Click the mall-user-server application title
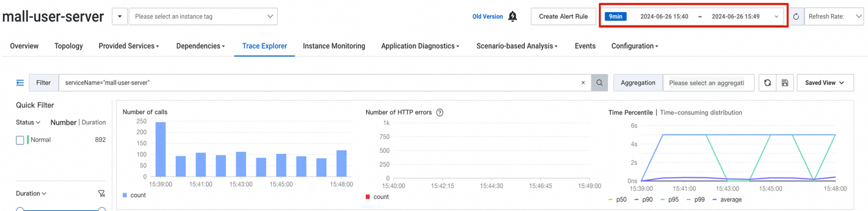Screen dimensions: 868x211 pos(53,16)
